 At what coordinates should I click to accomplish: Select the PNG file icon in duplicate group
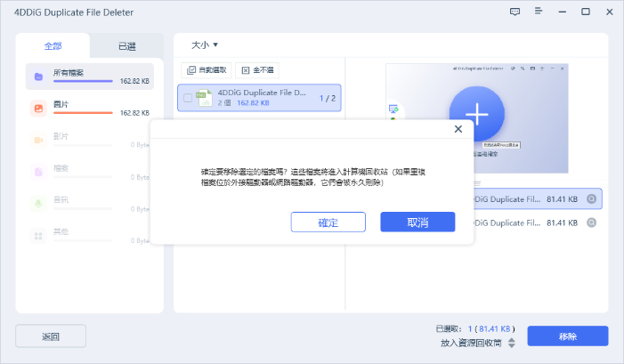[x=204, y=98]
